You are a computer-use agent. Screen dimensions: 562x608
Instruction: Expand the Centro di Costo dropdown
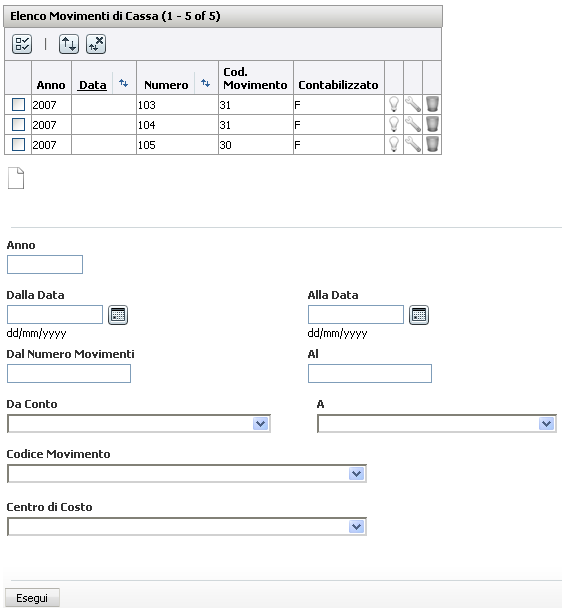[x=187, y=527]
